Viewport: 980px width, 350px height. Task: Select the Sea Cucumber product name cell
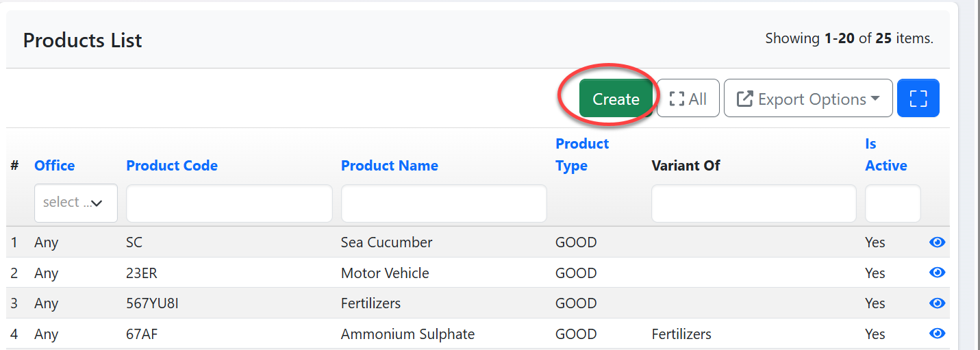point(386,242)
